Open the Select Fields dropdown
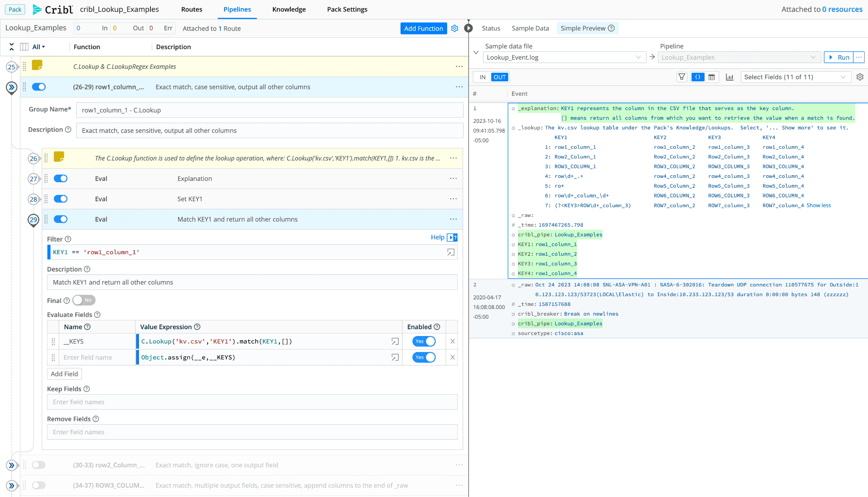This screenshot has height=497, width=868. tap(795, 77)
